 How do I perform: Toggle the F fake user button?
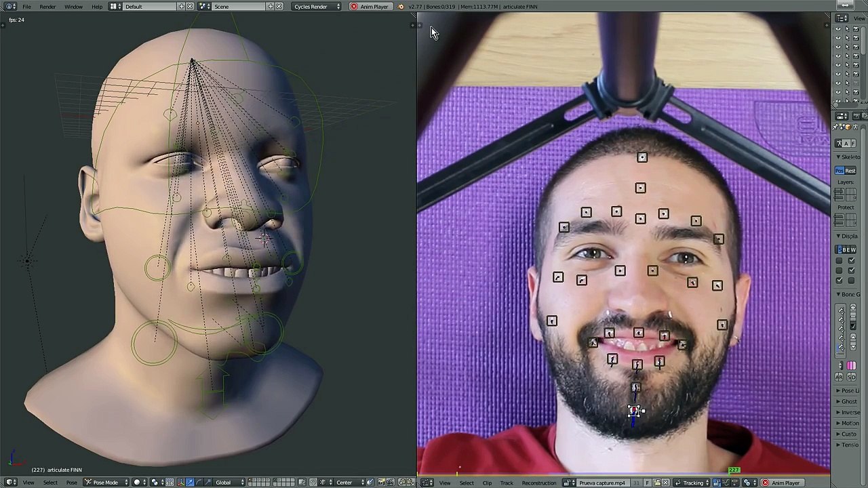(x=648, y=483)
